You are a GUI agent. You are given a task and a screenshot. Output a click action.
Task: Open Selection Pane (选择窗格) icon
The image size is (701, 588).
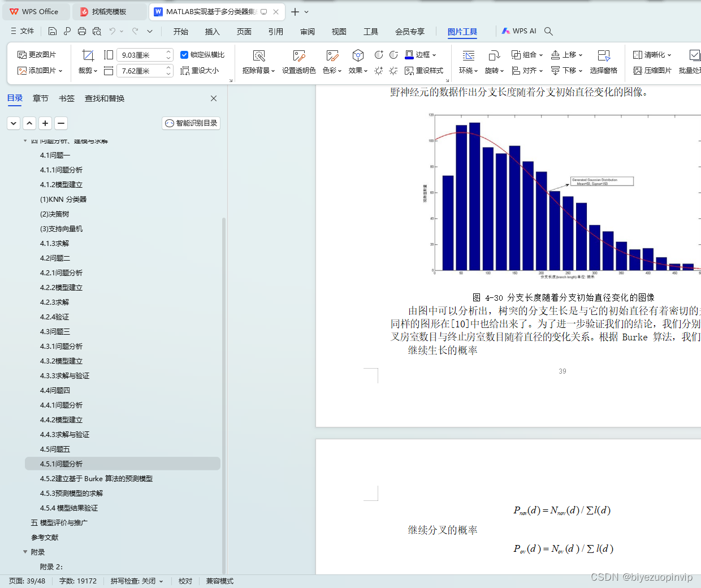604,55
